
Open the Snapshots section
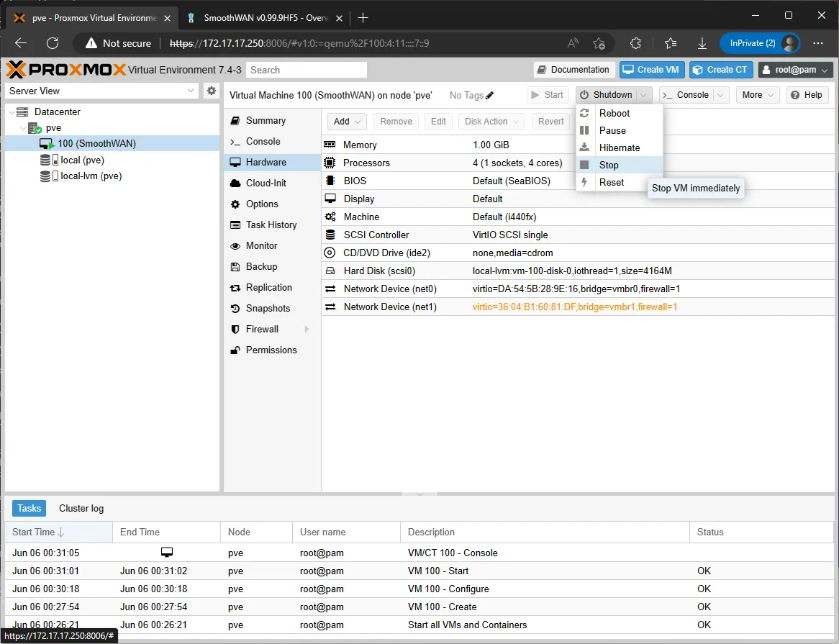point(273,309)
